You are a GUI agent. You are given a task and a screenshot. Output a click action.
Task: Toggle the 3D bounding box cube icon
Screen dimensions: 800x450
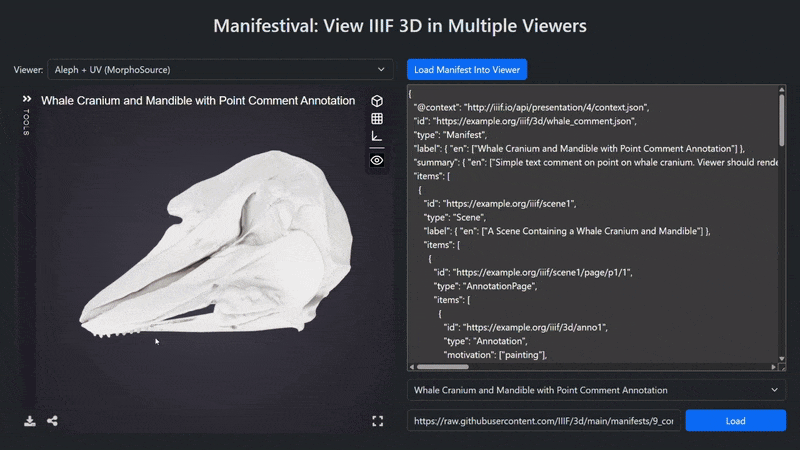click(377, 101)
